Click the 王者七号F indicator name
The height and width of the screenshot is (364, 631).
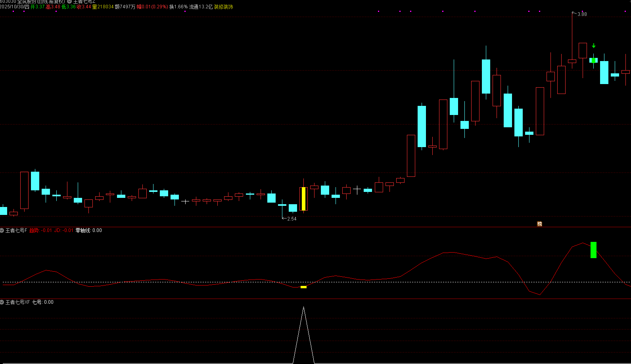(x=16, y=230)
